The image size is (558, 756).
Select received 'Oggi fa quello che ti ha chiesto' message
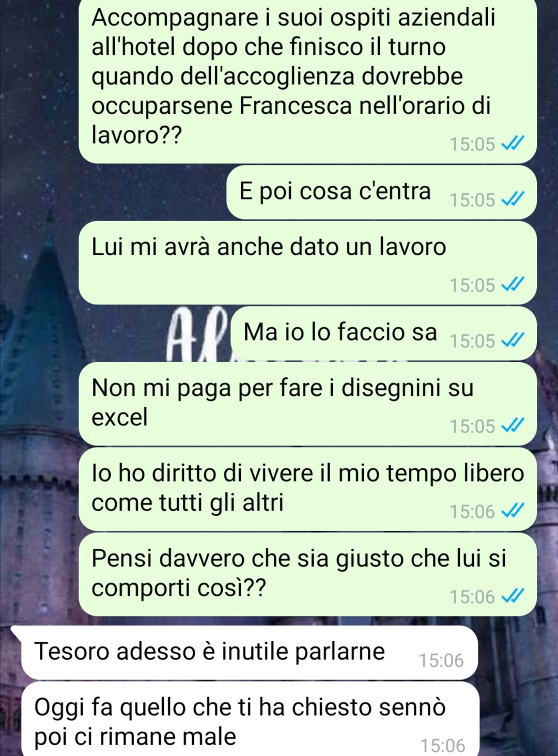[x=250, y=719]
